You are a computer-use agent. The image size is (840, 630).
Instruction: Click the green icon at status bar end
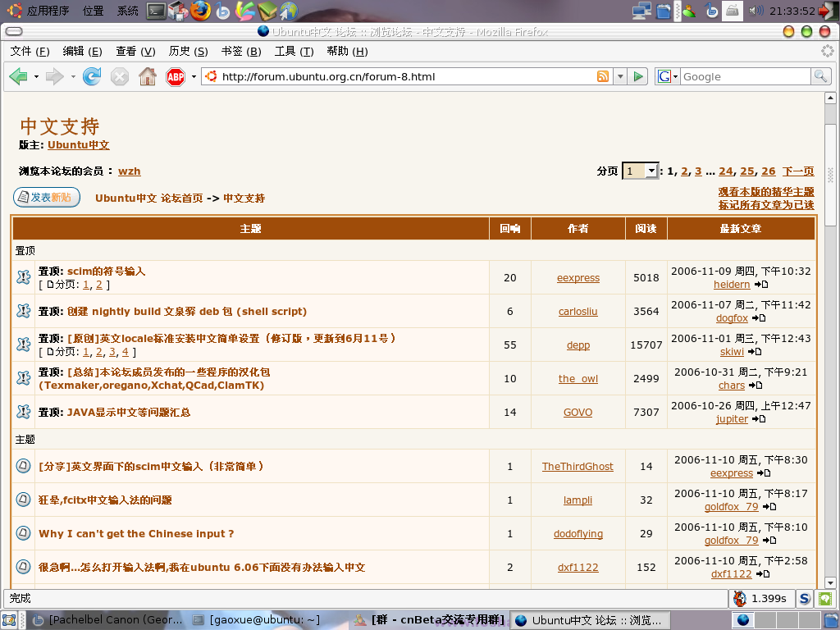824,598
